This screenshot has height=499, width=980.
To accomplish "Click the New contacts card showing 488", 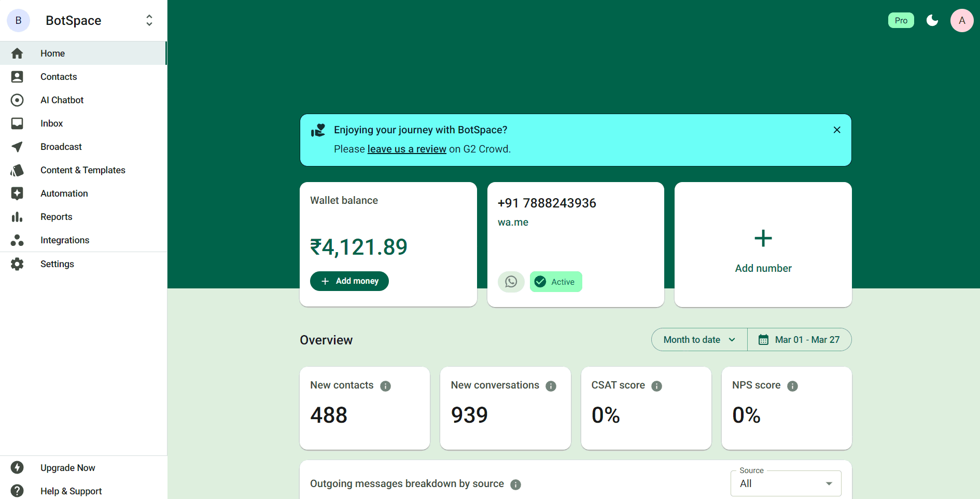I will point(365,408).
